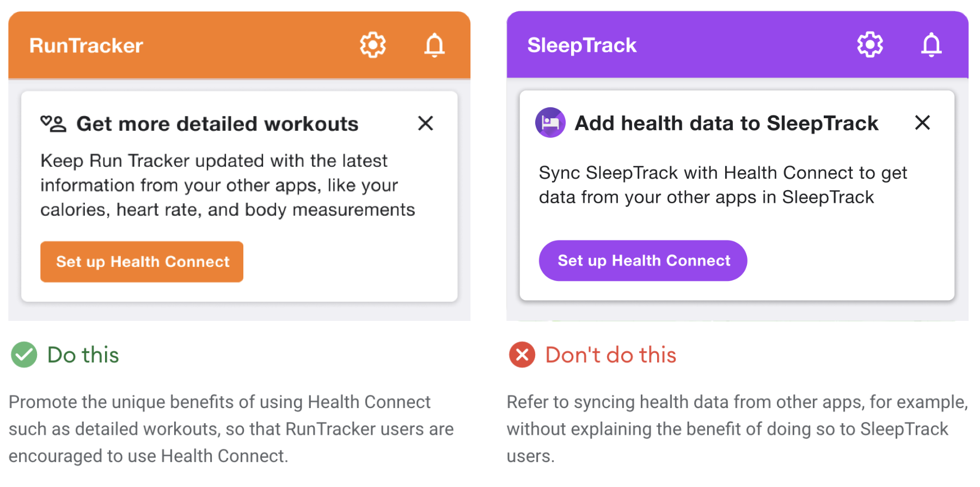Click the 'Add health data to SleepTrack' heading
Viewport: 980px width, 487px height.
(x=726, y=123)
